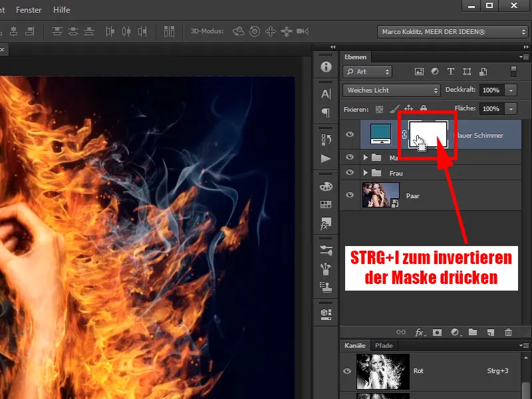The image size is (532, 399).
Task: Select 3D pan mode icon
Action: (x=271, y=31)
